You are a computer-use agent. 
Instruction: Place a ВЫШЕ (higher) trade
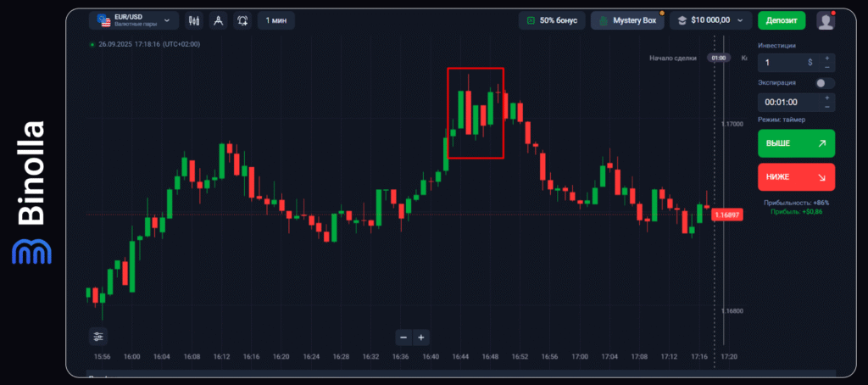pos(796,143)
